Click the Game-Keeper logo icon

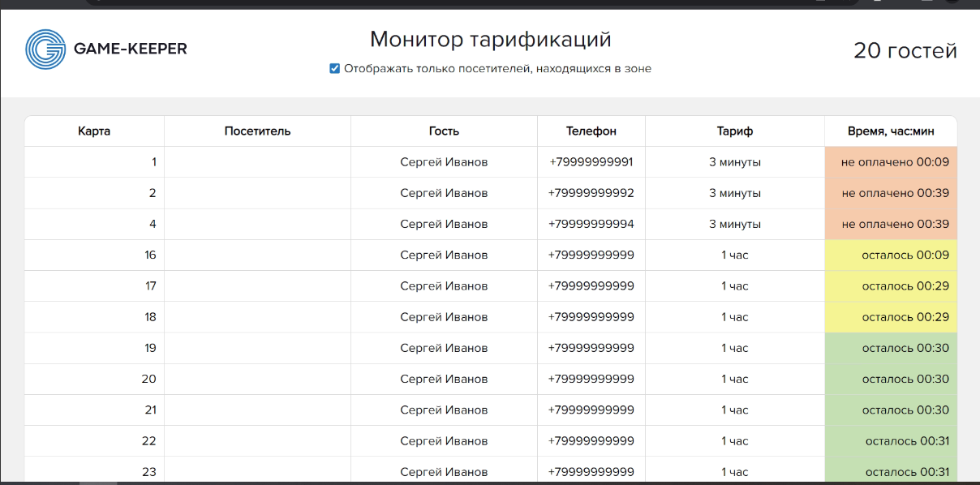coord(45,49)
